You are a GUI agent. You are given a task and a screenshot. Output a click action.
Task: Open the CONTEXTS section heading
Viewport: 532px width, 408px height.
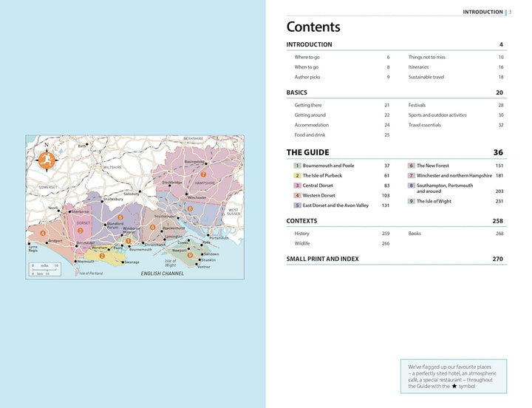301,221
